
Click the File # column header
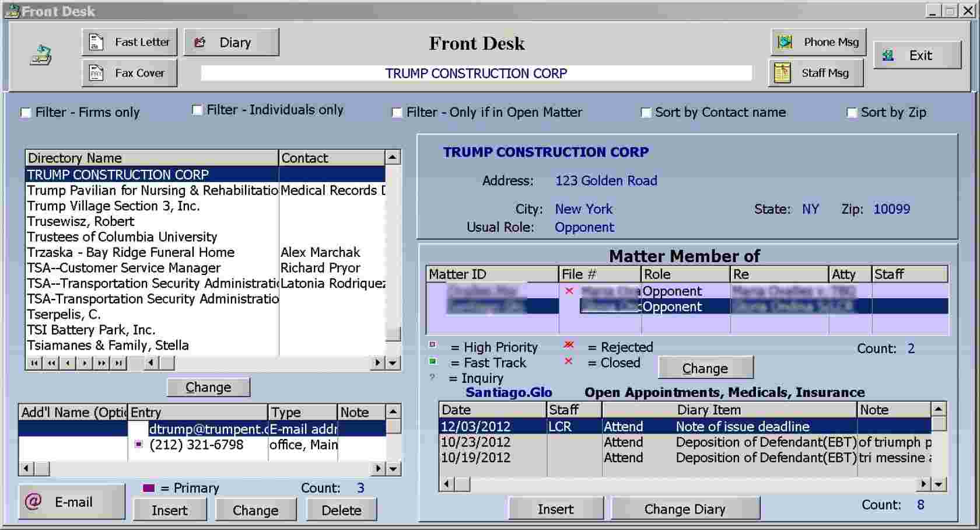(600, 274)
